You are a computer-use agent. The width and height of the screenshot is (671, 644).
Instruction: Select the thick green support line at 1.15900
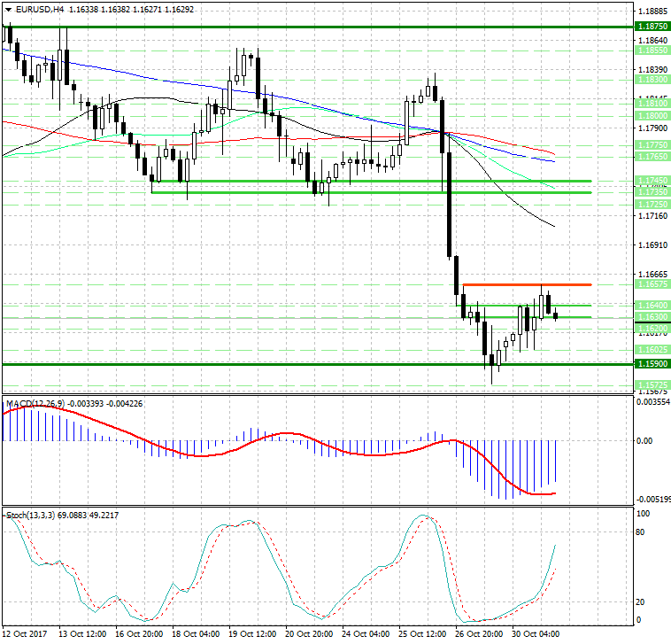click(x=266, y=364)
